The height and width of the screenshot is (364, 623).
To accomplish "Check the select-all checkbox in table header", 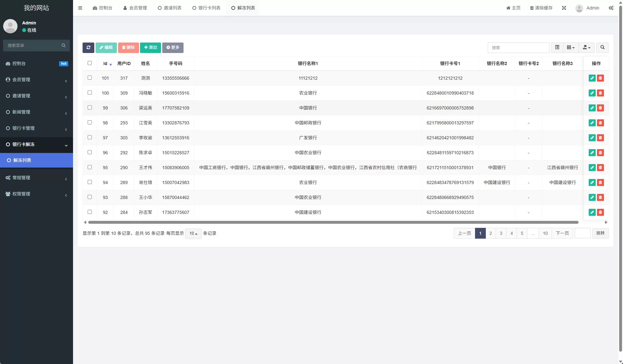I will click(90, 63).
